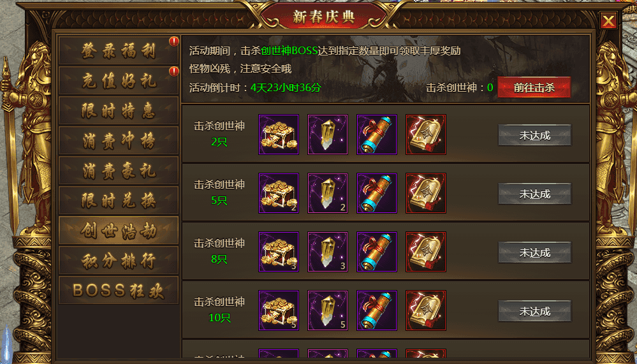Image resolution: width=637 pixels, height=364 pixels.
Task: Click the red 前往击杀 button
Action: tap(534, 87)
